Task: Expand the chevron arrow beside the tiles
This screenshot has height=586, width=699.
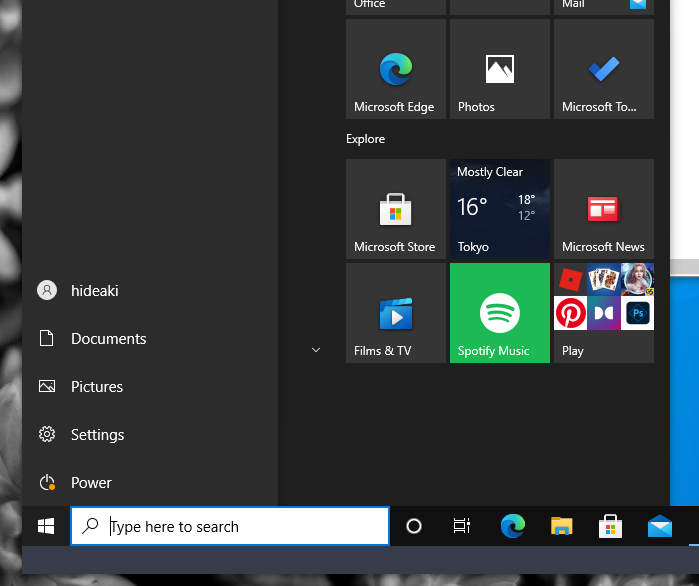Action: [x=316, y=350]
